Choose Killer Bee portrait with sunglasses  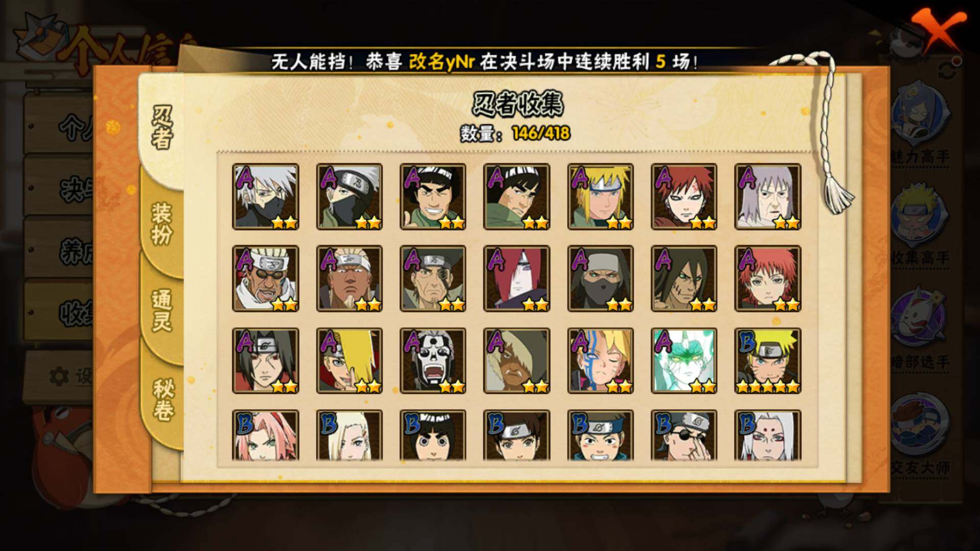[x=265, y=279]
